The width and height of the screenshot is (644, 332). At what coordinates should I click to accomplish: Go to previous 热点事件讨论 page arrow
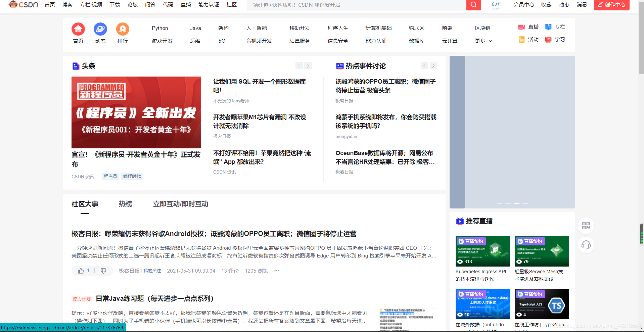coord(424,65)
